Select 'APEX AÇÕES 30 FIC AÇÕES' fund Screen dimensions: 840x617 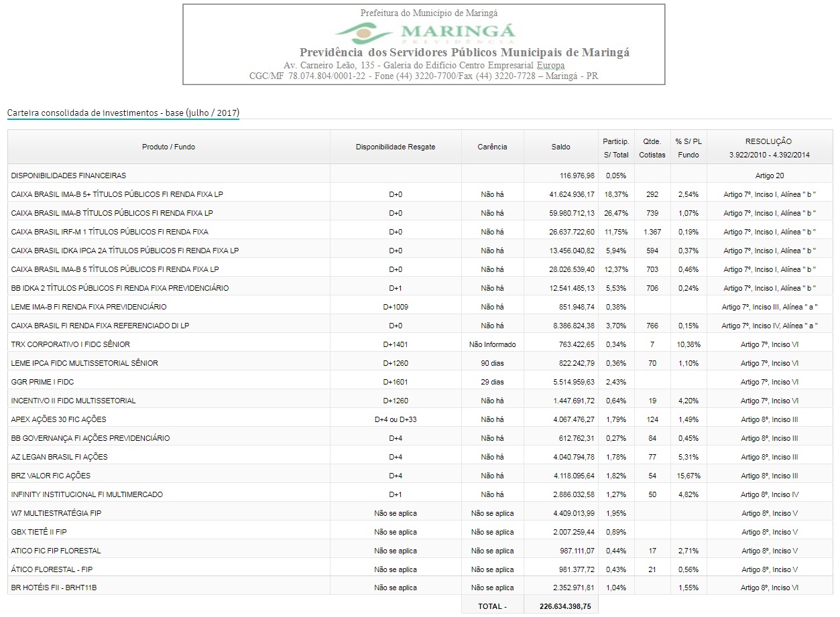[58, 419]
